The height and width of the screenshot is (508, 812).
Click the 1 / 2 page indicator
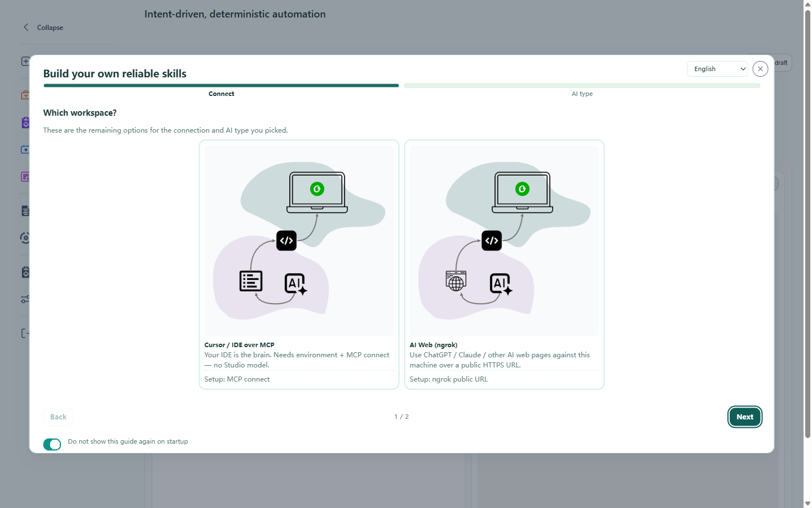401,417
